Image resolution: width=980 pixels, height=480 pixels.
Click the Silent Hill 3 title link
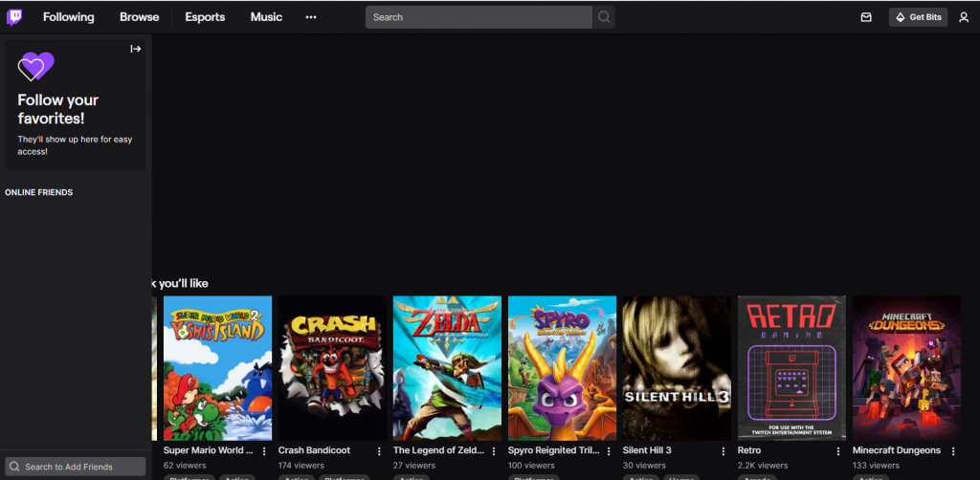[647, 450]
